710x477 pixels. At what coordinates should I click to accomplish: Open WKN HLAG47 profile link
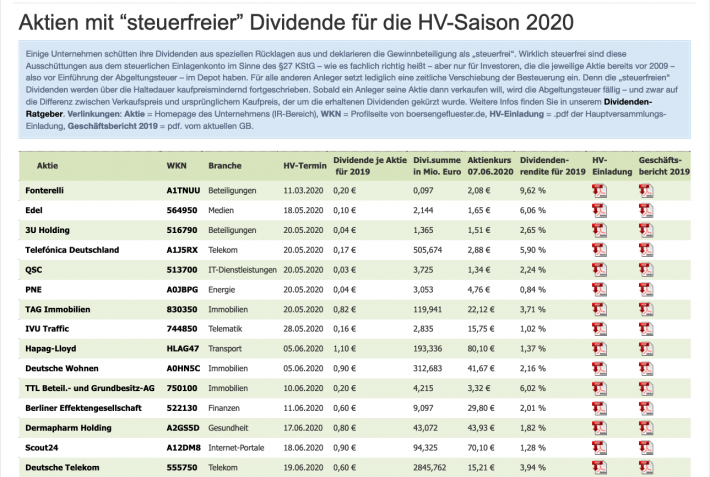(183, 349)
